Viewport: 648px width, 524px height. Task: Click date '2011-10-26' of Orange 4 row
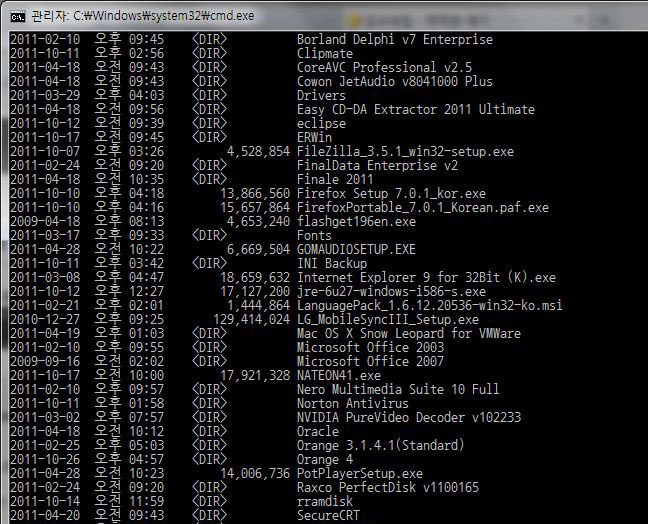45,460
